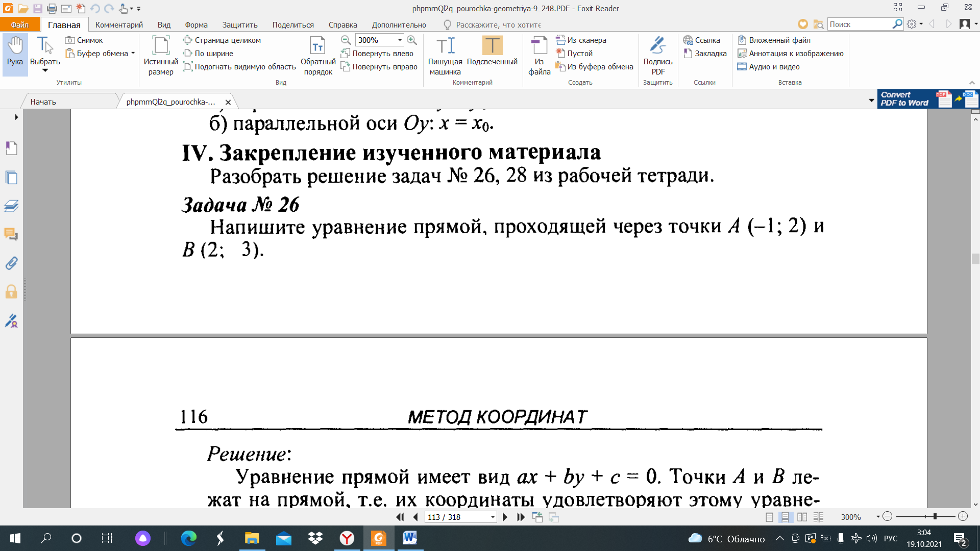The width and height of the screenshot is (980, 551).
Task: Switch to continuous facing view mode
Action: pos(818,517)
